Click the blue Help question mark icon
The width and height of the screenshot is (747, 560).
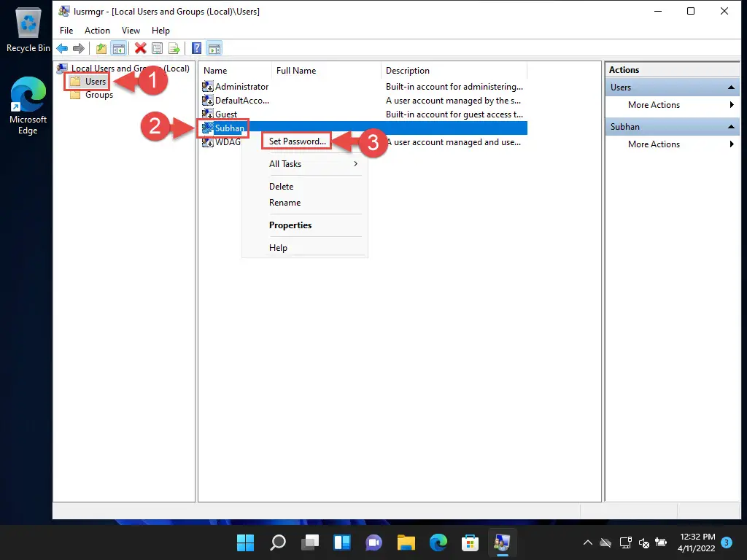coord(196,49)
